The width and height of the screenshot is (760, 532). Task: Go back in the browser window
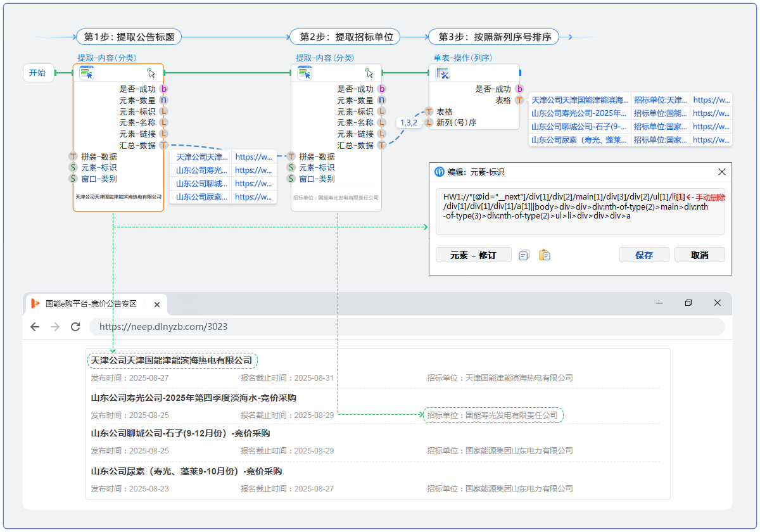click(x=35, y=327)
